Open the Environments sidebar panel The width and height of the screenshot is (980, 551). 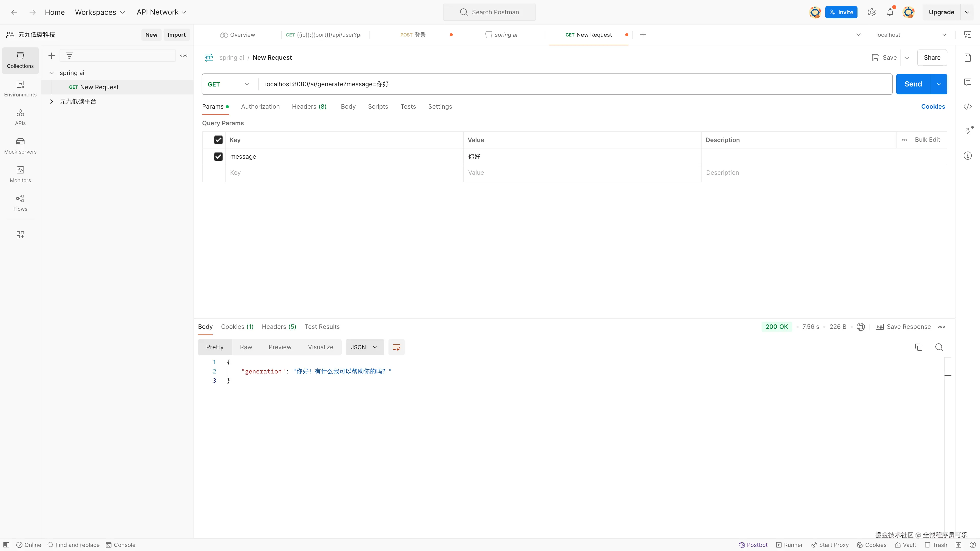[x=20, y=89]
